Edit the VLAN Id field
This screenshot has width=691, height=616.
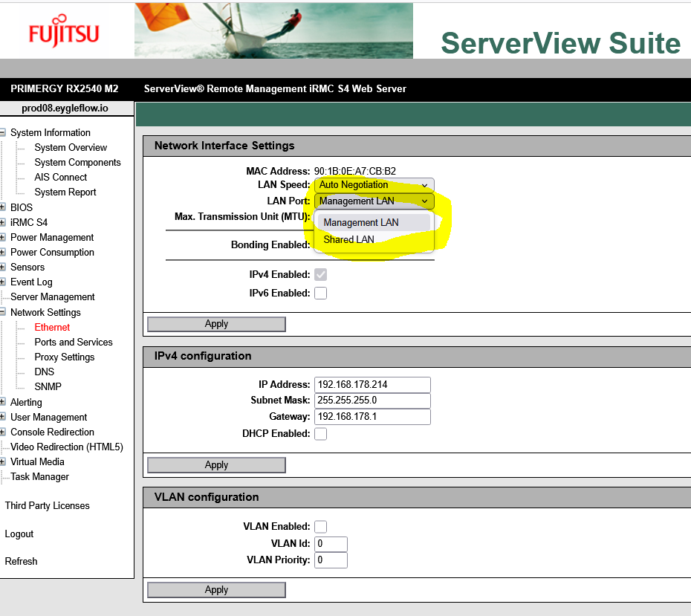(331, 544)
